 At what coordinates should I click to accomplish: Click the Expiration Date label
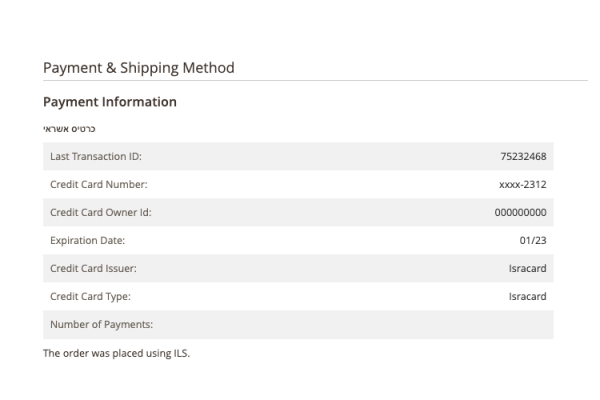click(x=87, y=240)
